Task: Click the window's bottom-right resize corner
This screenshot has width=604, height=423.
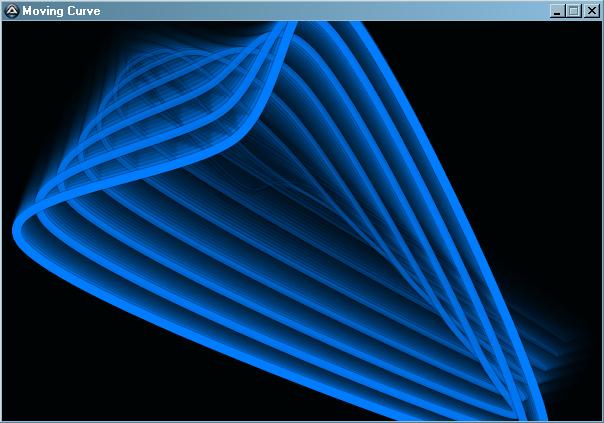Action: click(600, 419)
